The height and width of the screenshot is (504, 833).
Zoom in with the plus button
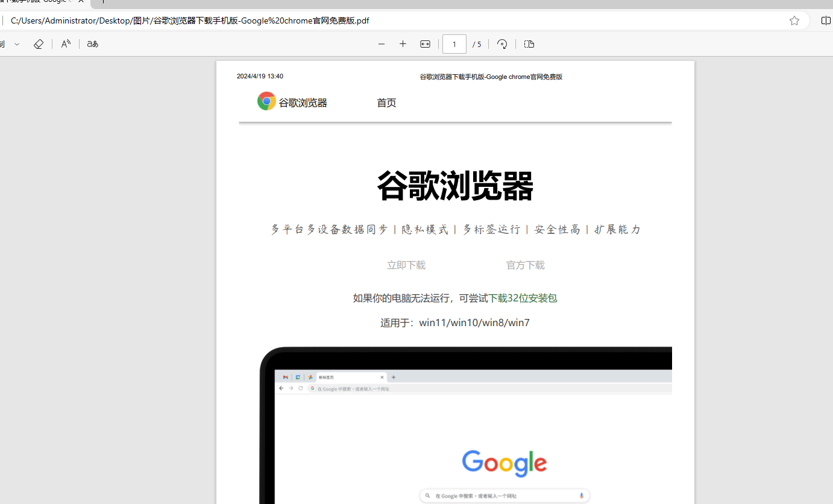click(x=403, y=44)
